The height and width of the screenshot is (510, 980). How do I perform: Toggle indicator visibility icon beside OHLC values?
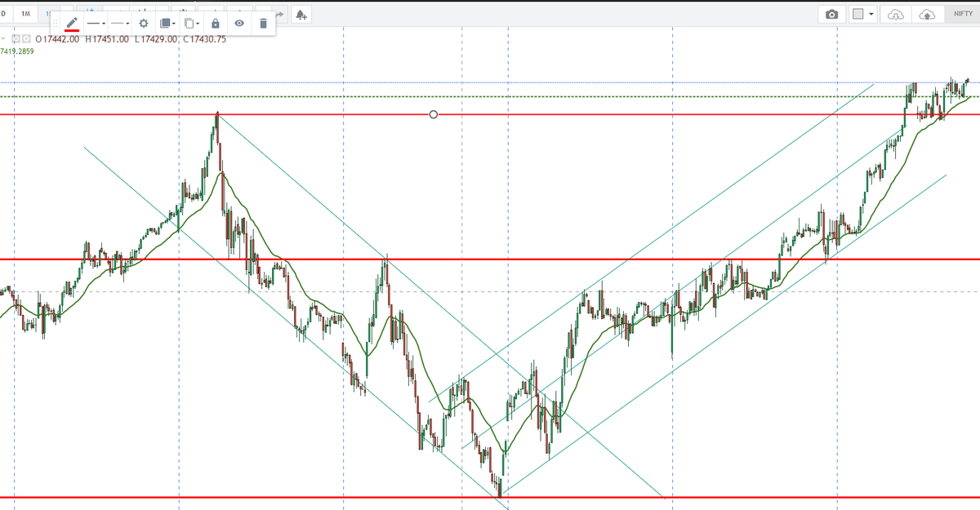tap(16, 38)
